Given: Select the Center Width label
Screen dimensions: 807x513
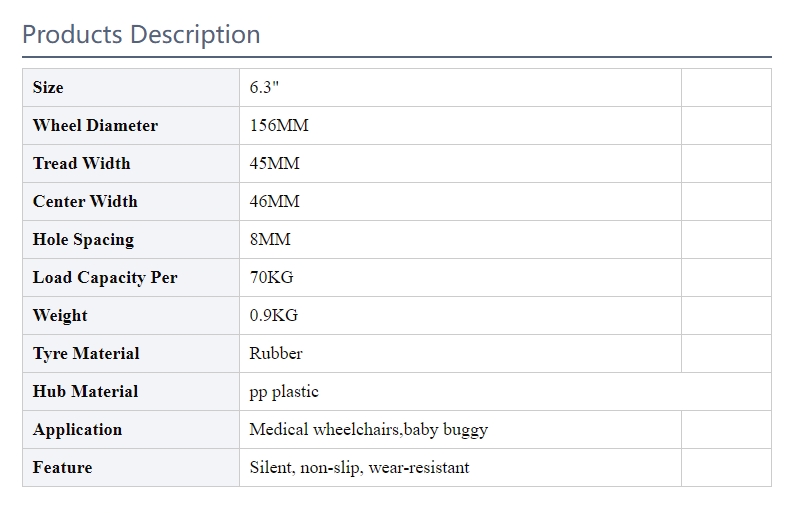Looking at the screenshot, I should [85, 201].
